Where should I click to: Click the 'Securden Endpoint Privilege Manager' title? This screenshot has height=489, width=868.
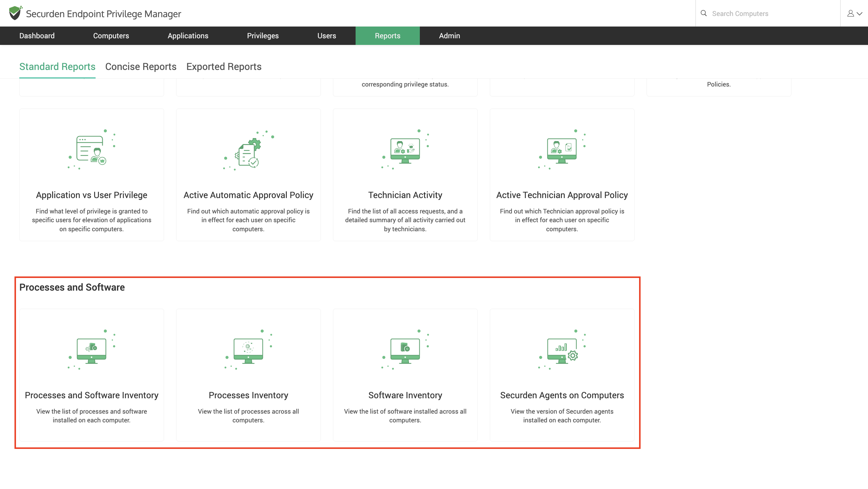[x=103, y=14]
